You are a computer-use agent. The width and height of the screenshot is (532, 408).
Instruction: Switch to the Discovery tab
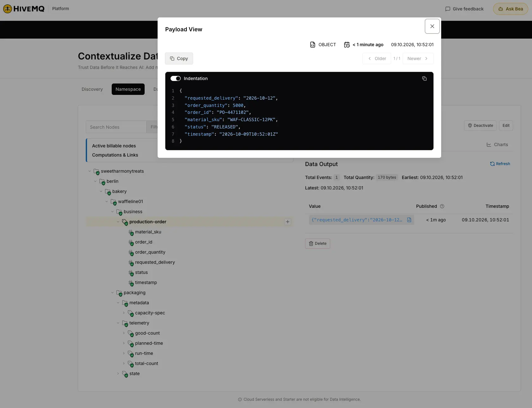[92, 89]
